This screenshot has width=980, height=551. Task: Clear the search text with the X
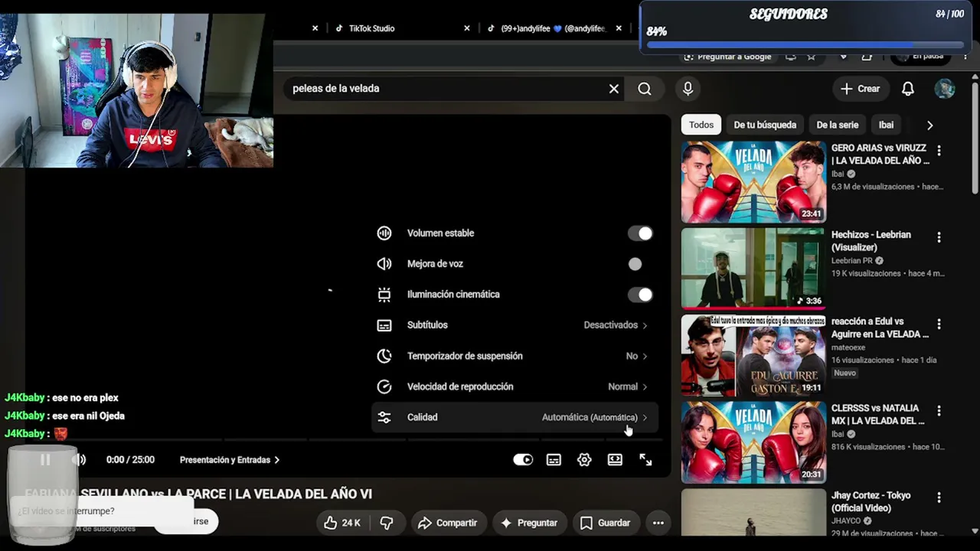point(614,89)
